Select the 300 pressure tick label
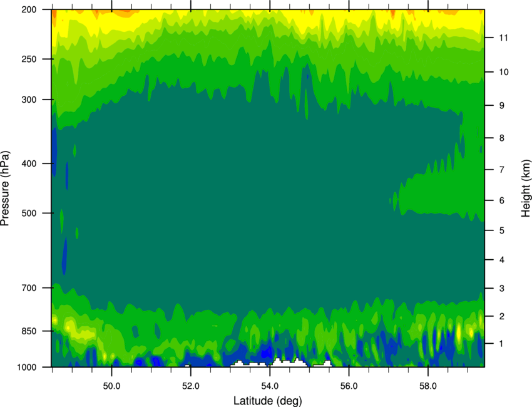The image size is (532, 407). pyautogui.click(x=29, y=100)
